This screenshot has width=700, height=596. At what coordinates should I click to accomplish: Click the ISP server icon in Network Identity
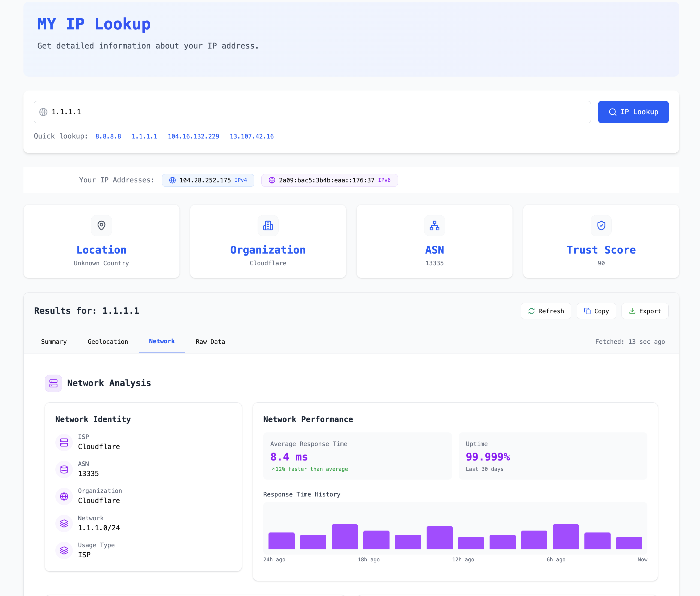[x=64, y=442]
